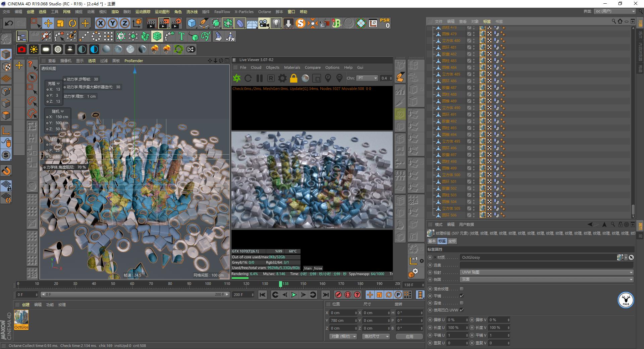Select the focus picker pin icon in Live Viewer
The height and width of the screenshot is (349, 644).
[x=328, y=78]
